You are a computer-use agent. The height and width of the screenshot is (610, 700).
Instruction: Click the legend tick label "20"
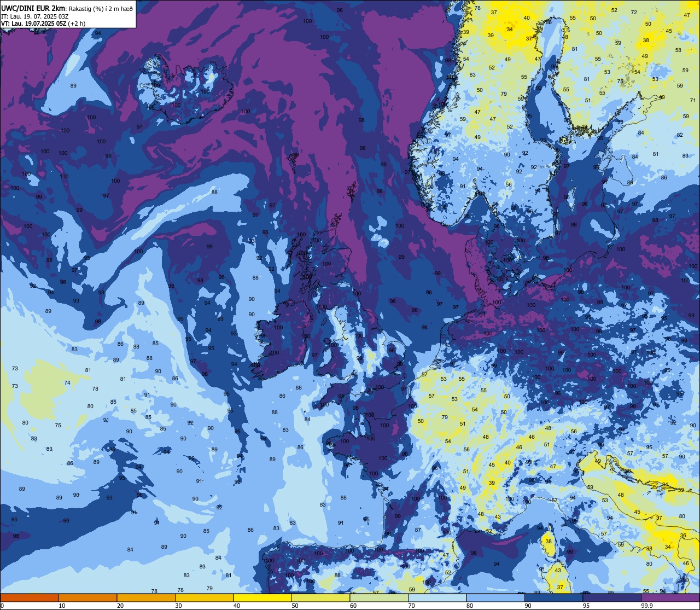[x=120, y=606]
